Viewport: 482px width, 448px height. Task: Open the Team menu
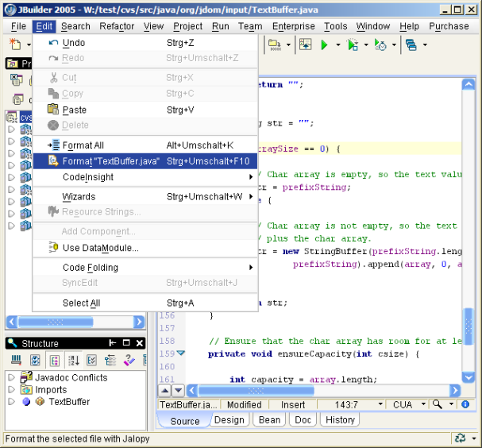coord(250,26)
